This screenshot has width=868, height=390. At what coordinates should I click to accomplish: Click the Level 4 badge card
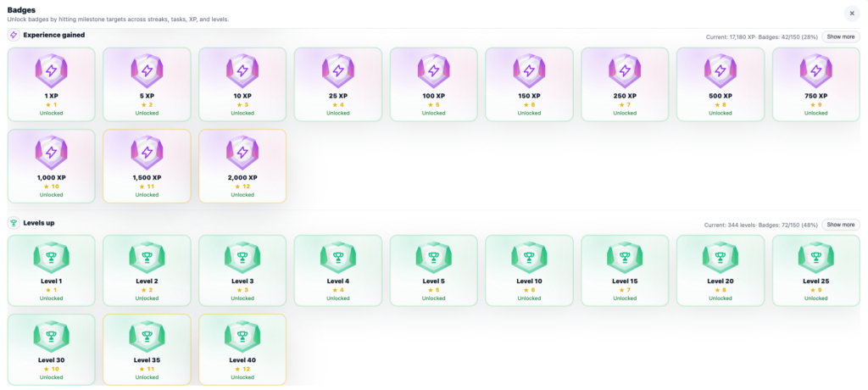pos(337,270)
